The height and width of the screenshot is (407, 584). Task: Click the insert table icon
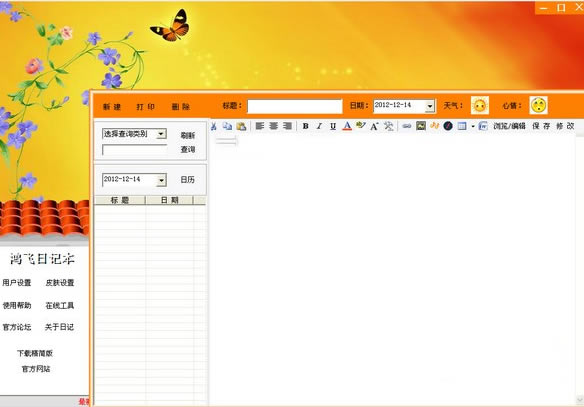[462, 126]
